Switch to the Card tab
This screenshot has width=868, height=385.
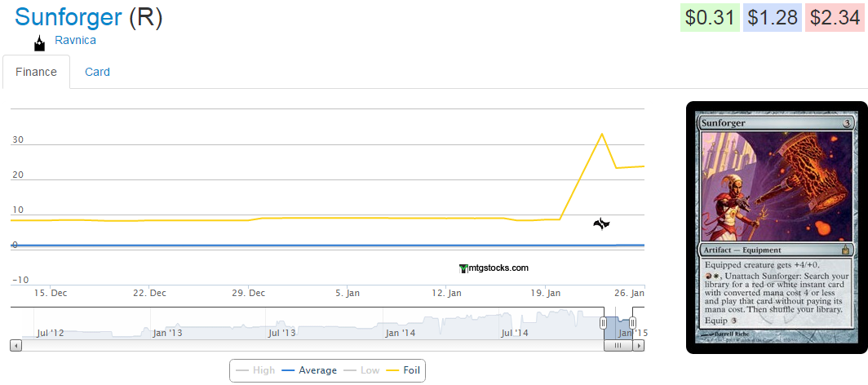(x=97, y=72)
